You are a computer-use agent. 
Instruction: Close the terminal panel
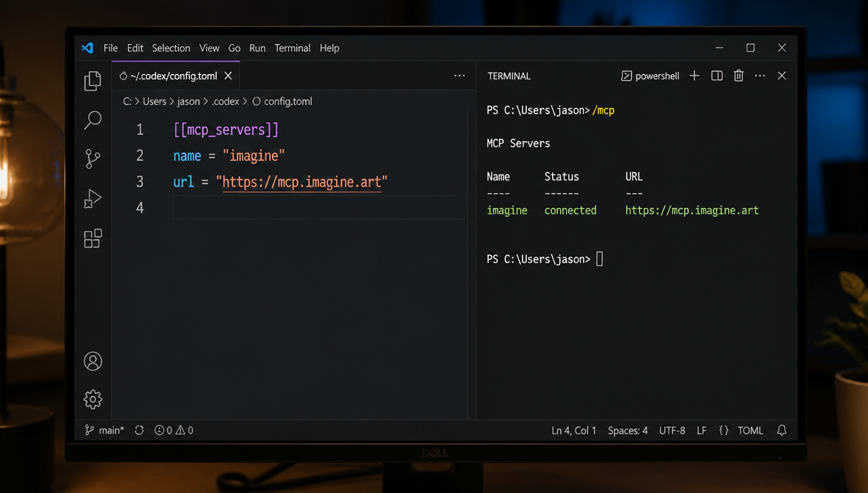(x=781, y=76)
